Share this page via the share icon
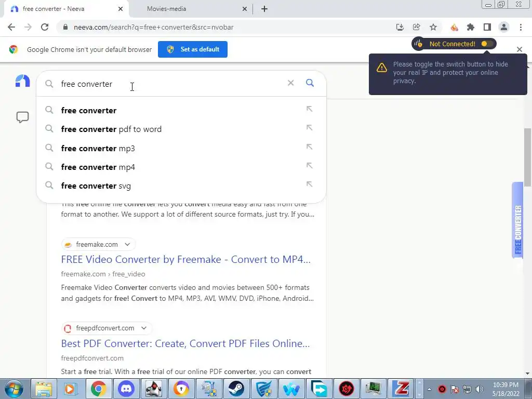532x399 pixels. pyautogui.click(x=417, y=27)
